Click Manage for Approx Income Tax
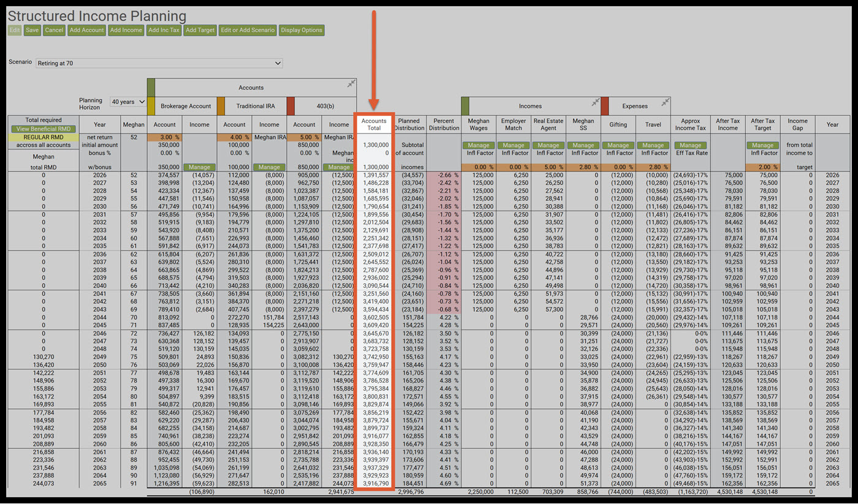Viewport: 858px width, 504px height. (x=690, y=145)
